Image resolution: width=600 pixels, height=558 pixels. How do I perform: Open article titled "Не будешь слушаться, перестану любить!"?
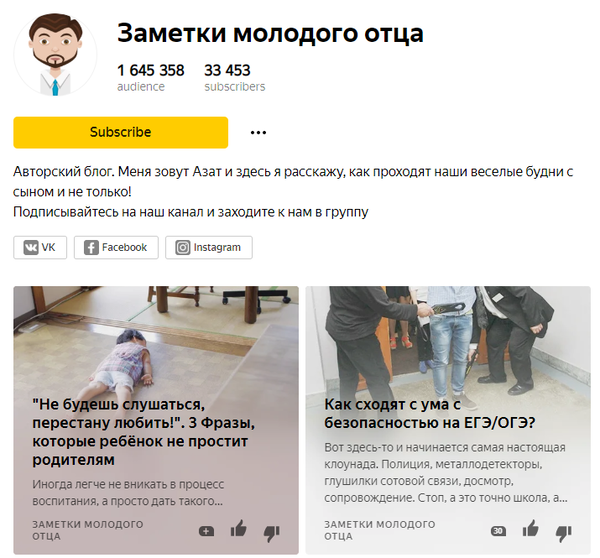[143, 432]
